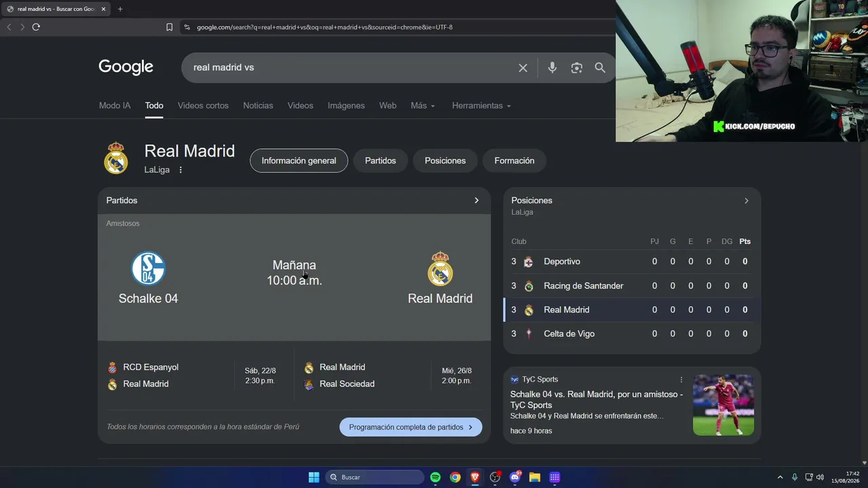The height and width of the screenshot is (488, 868).
Task: Click the browser address bar URL
Action: coord(325,27)
